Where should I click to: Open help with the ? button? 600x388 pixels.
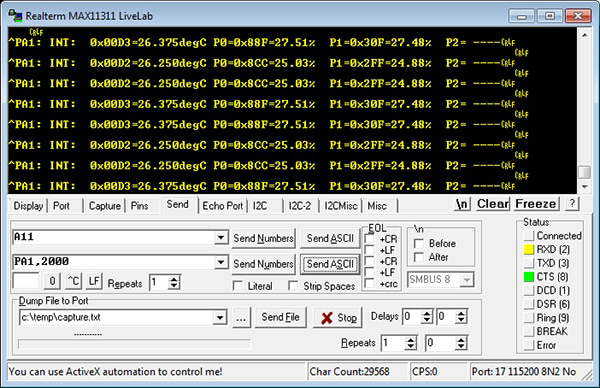click(572, 204)
